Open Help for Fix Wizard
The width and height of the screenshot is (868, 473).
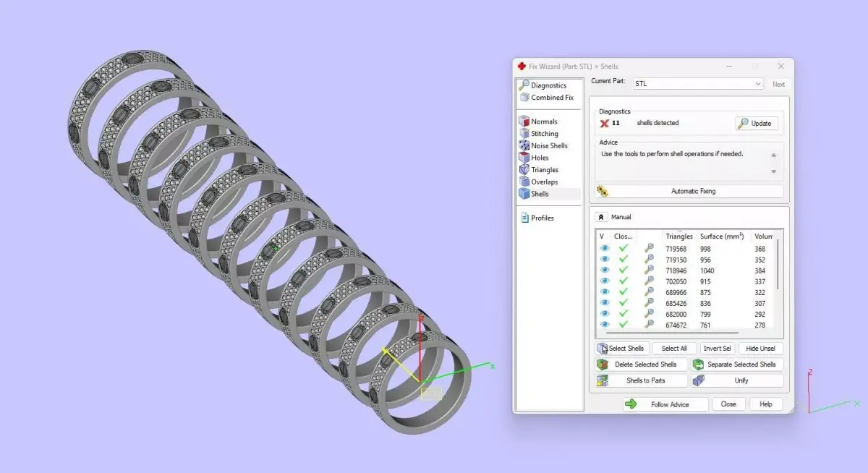click(x=766, y=404)
